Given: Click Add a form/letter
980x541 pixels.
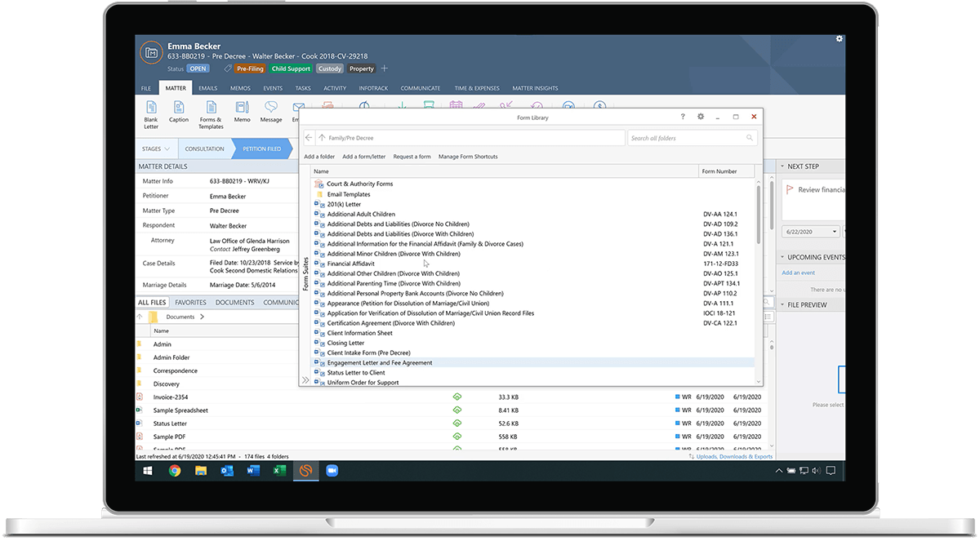Looking at the screenshot, I should (x=363, y=157).
